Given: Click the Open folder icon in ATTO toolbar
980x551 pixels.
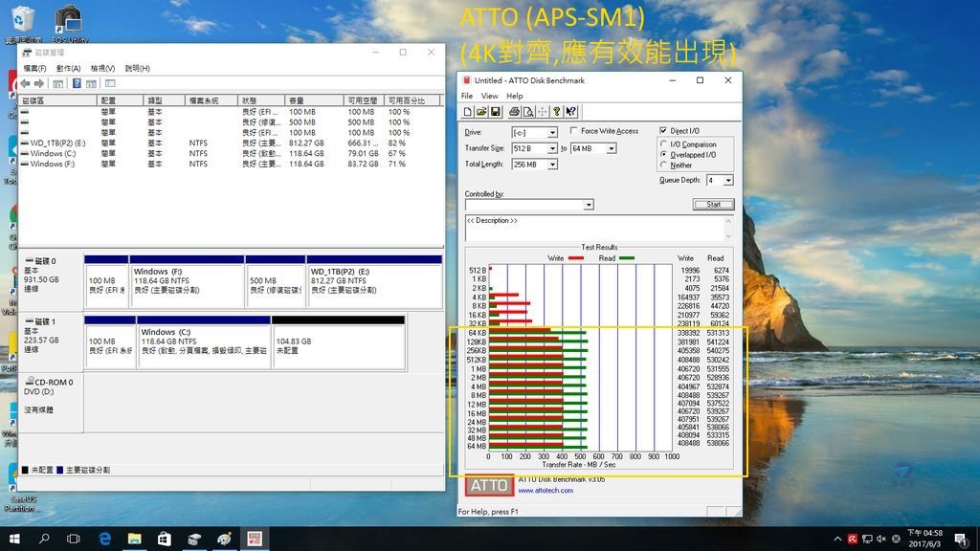Looking at the screenshot, I should (482, 111).
